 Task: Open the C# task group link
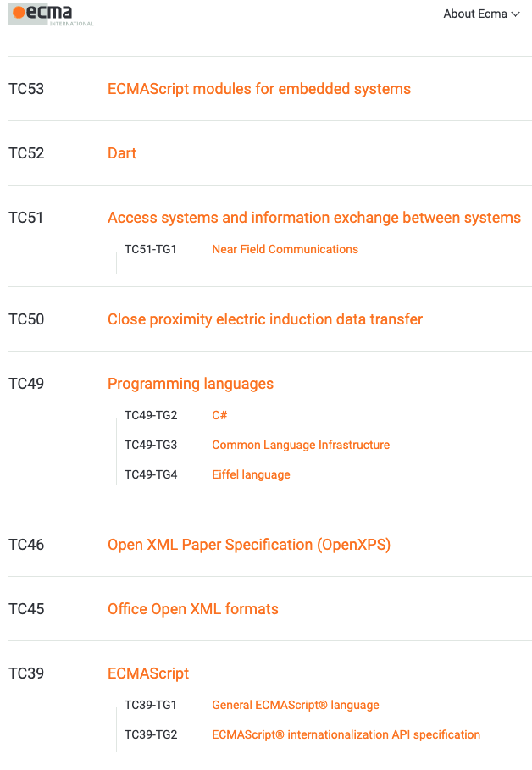tap(219, 415)
